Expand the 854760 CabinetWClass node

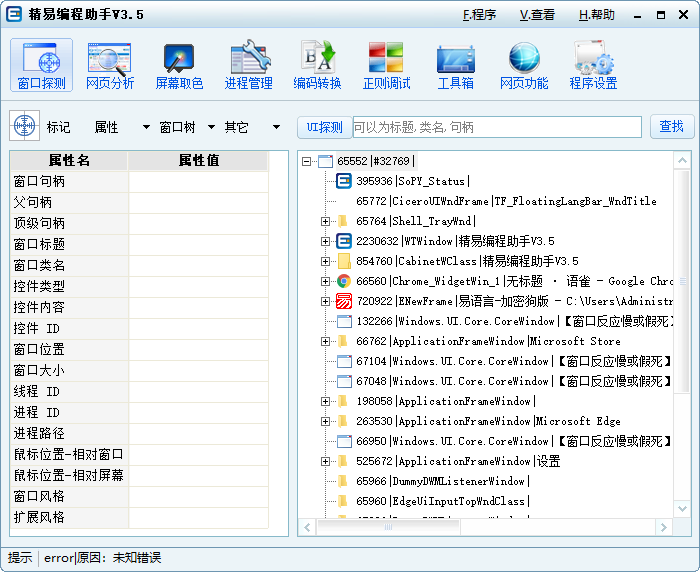tap(325, 261)
